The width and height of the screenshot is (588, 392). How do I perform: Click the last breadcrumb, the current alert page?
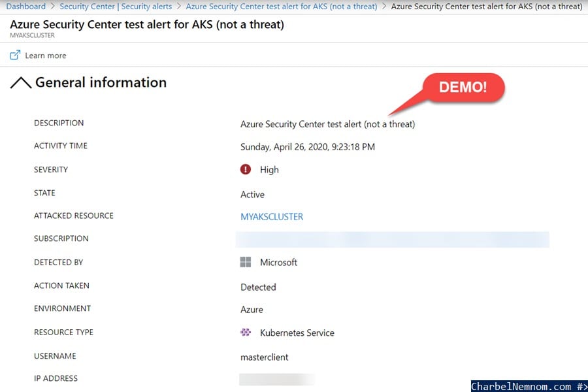(486, 7)
